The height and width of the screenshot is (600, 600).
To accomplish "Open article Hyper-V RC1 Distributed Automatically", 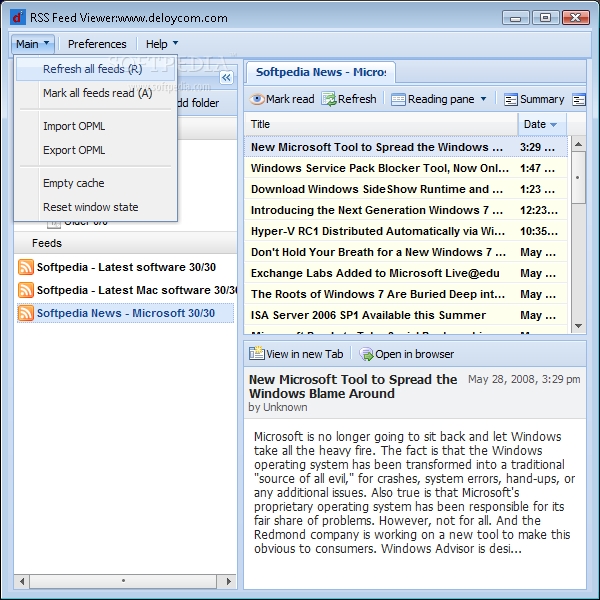I will 406,232.
